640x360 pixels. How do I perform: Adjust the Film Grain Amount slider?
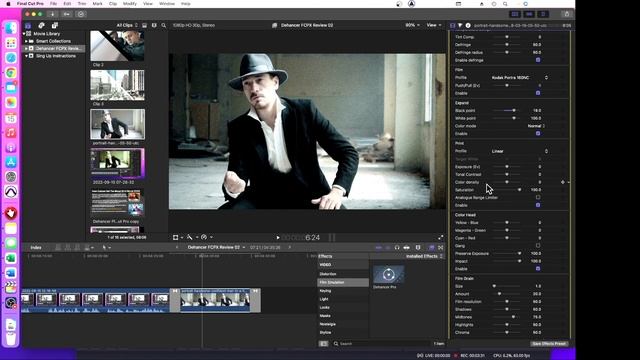pos(507,294)
